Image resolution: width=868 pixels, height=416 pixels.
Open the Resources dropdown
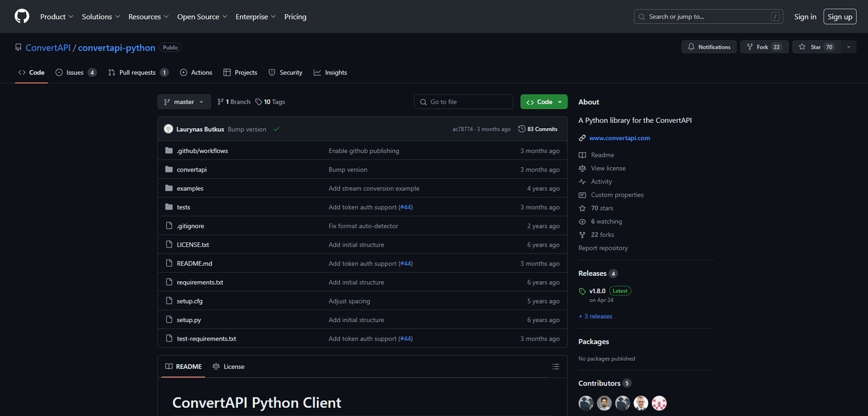pos(148,17)
